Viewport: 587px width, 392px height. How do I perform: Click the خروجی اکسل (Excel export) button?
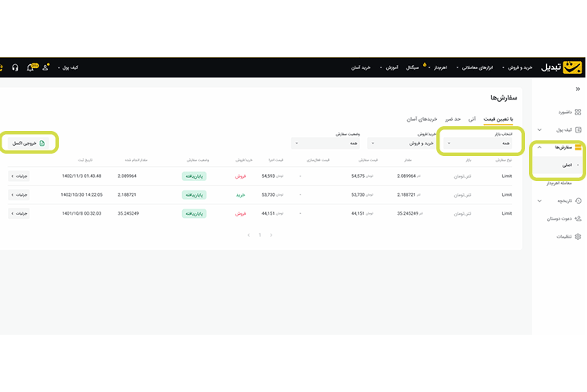pos(29,143)
